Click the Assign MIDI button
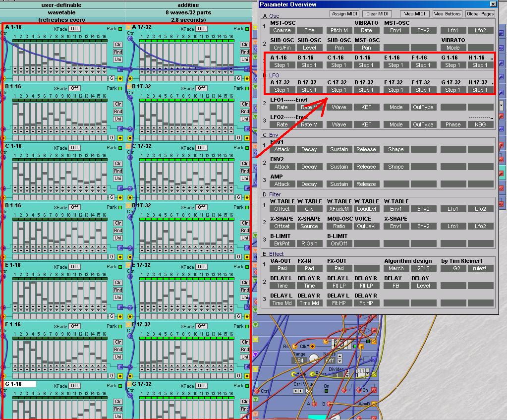Viewport: 507px width, 420px height. [344, 14]
